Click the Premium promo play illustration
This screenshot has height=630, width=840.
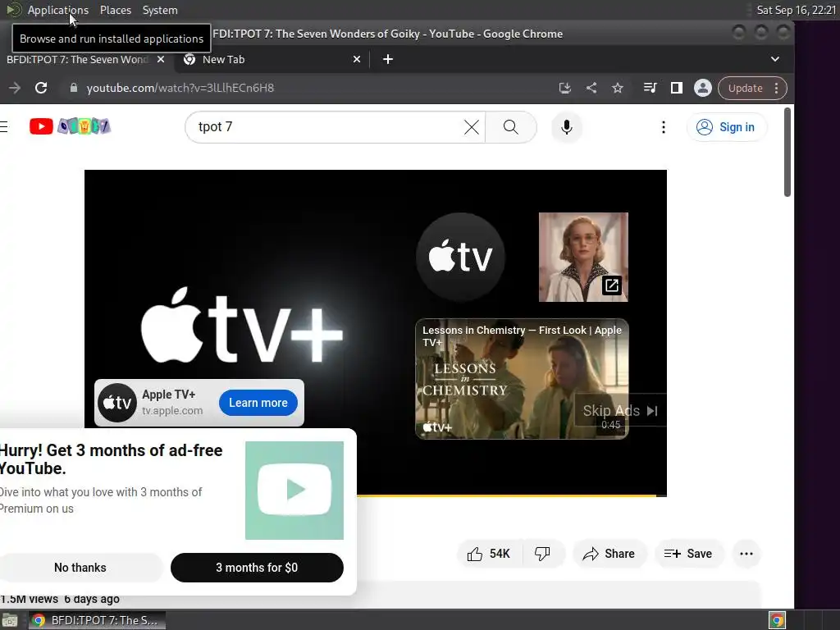click(294, 491)
